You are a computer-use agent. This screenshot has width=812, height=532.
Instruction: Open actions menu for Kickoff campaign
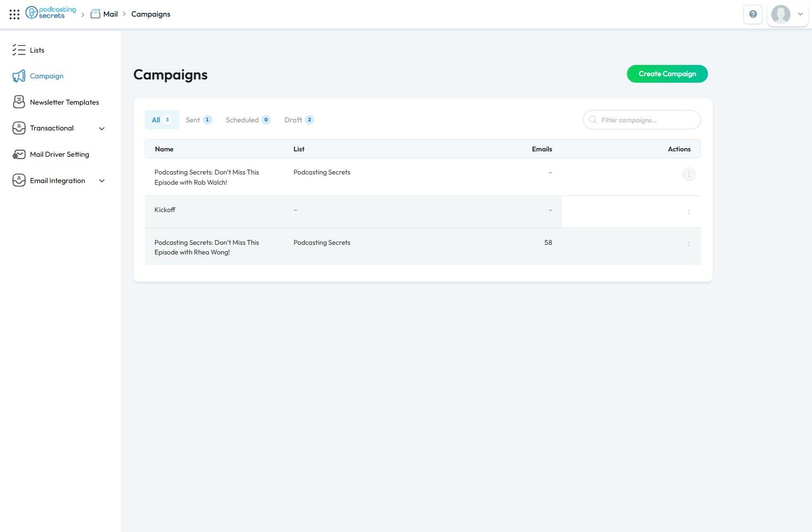689,212
